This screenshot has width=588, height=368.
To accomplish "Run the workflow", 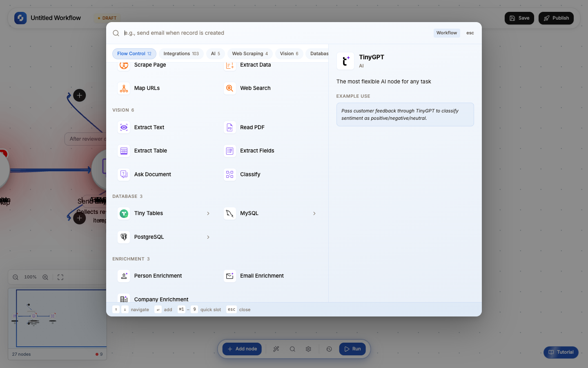I will [x=352, y=349].
